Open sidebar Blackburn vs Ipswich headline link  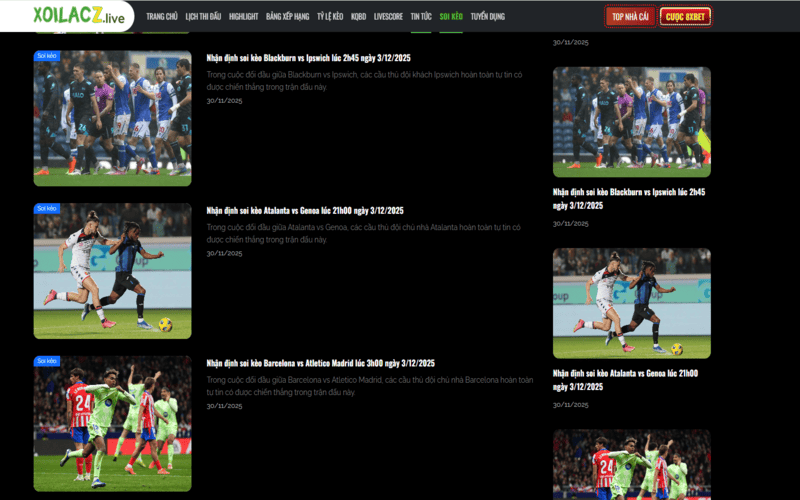pos(629,198)
